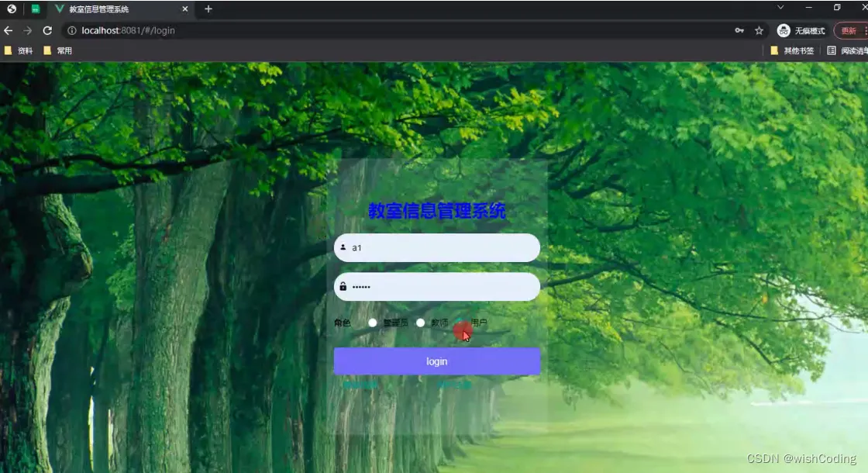Image resolution: width=868 pixels, height=473 pixels.
Task: Select the globe pinned tab
Action: (x=12, y=9)
